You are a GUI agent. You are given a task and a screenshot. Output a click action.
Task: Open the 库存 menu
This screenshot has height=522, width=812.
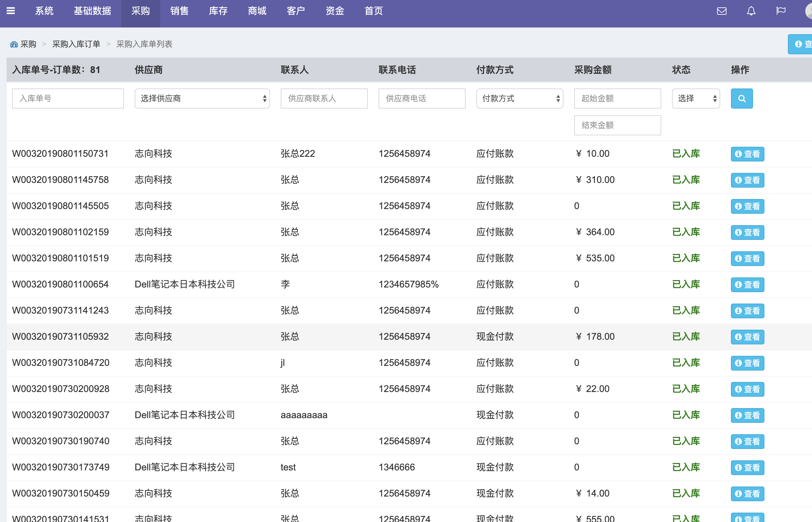pyautogui.click(x=218, y=11)
